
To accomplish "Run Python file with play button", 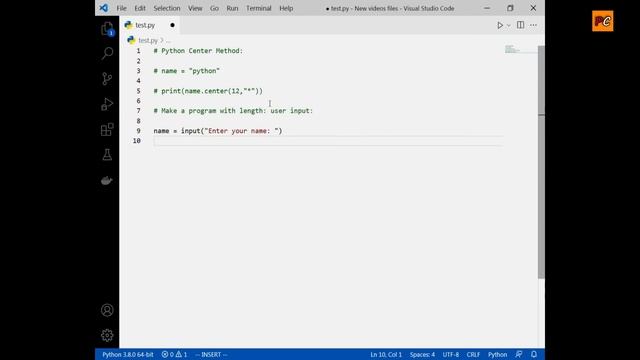I will [500, 25].
